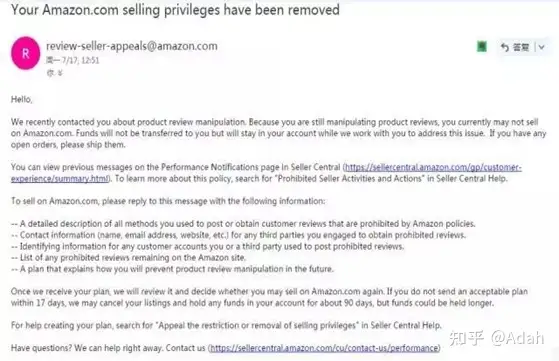The width and height of the screenshot is (559, 361).
Task: Click the 'Once we receive your plan' paragraph
Action: pos(269,297)
